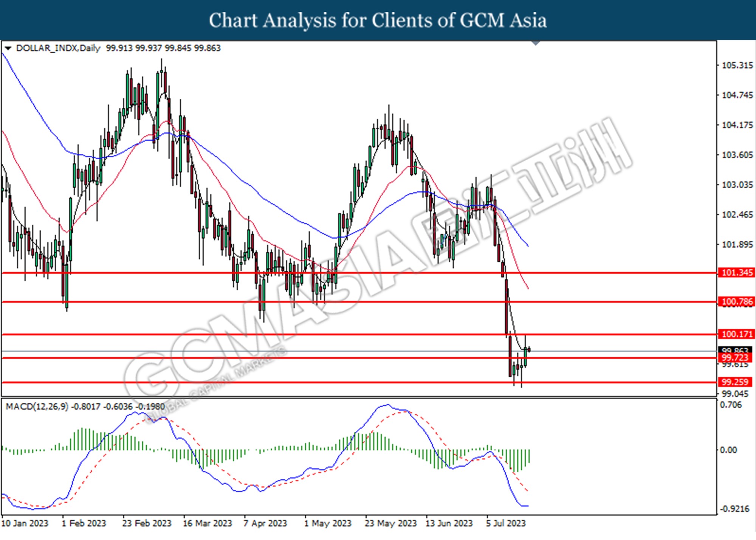756x540 pixels.
Task: Click the 104.175 price axis value
Action: 737,125
